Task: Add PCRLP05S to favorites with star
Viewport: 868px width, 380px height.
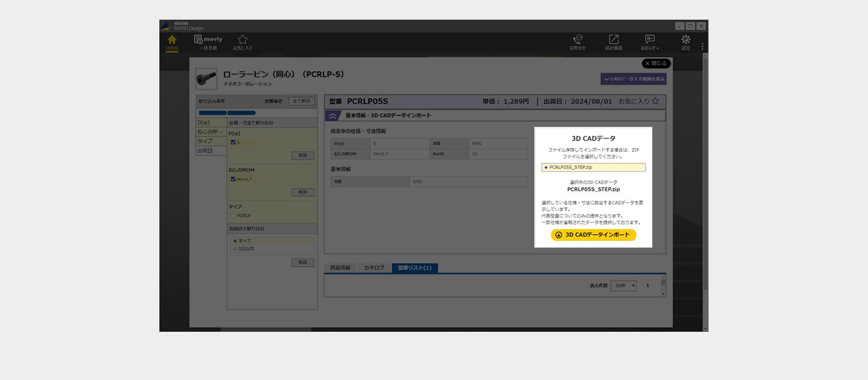Action: click(655, 101)
